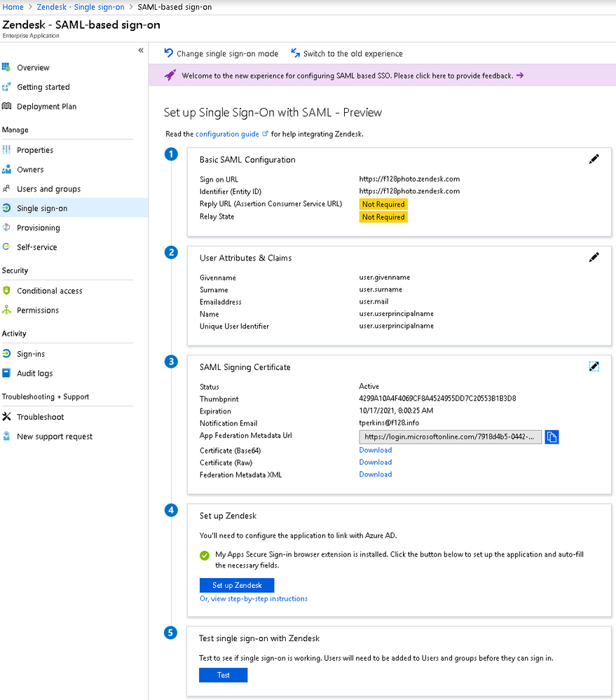The width and height of the screenshot is (616, 700).
Task: Click the user.mail claim value
Action: 374,301
